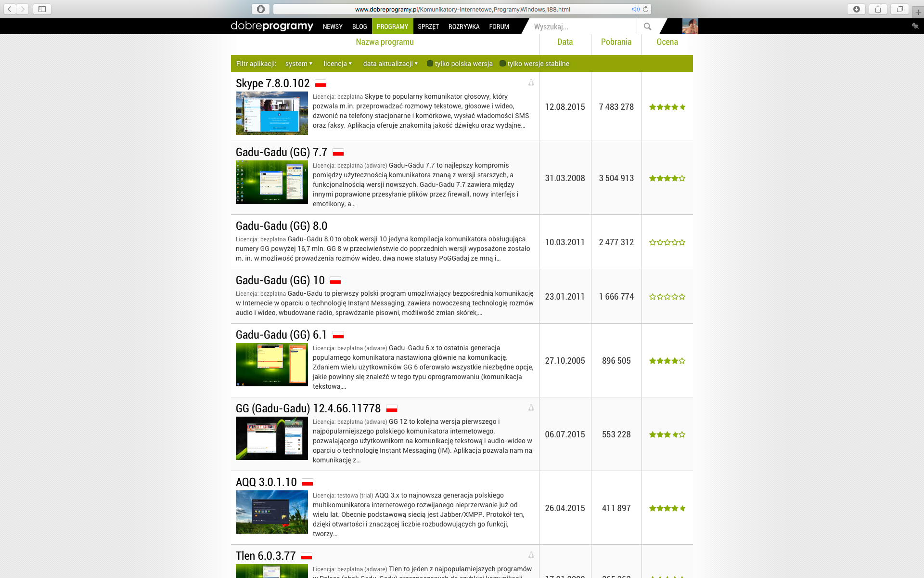
Task: Open the privacy shield icon by address bar
Action: tap(260, 9)
